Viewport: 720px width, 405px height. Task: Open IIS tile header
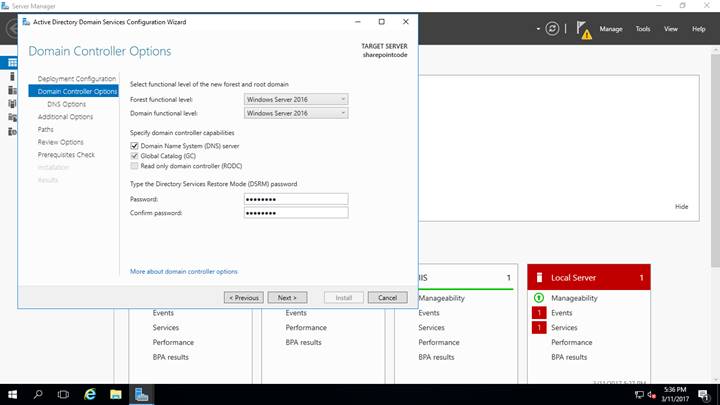(x=468, y=277)
